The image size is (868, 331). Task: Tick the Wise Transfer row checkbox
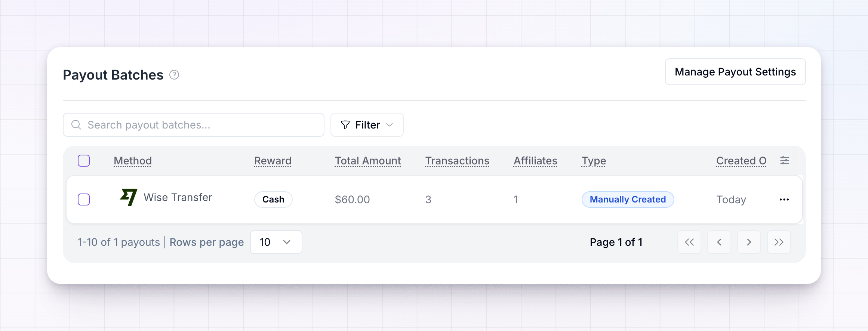(x=84, y=199)
